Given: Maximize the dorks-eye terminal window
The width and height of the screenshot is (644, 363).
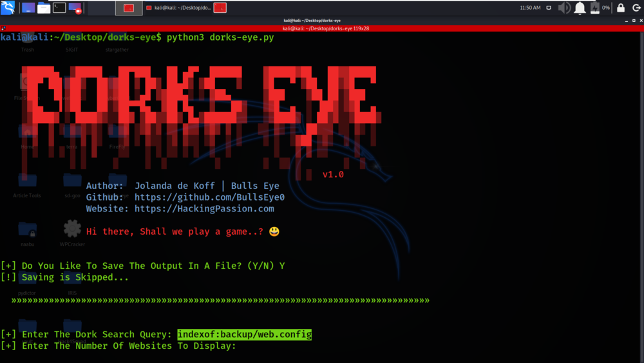Looking at the screenshot, I should tap(634, 21).
